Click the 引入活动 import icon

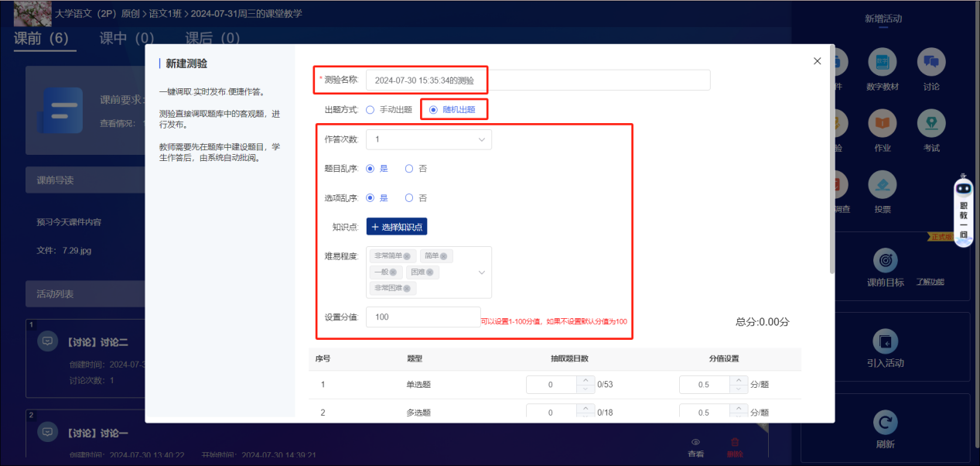tap(885, 341)
